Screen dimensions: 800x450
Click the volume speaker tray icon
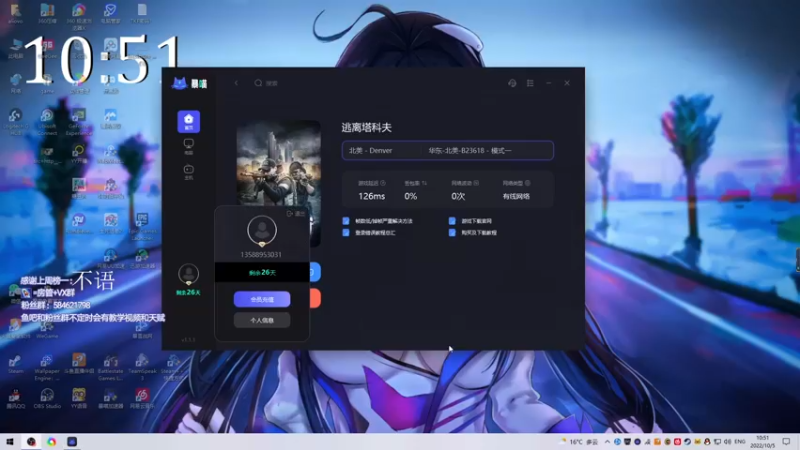[727, 442]
